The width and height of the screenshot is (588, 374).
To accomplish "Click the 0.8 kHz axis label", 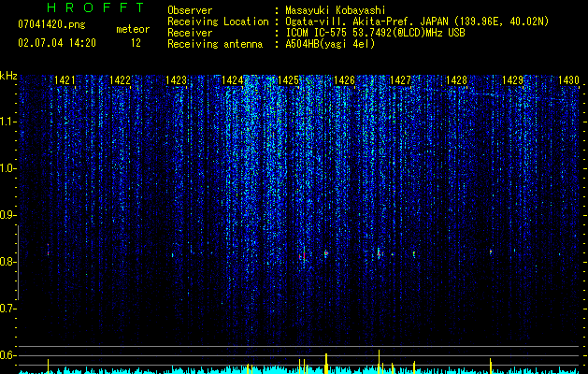I will [7, 262].
